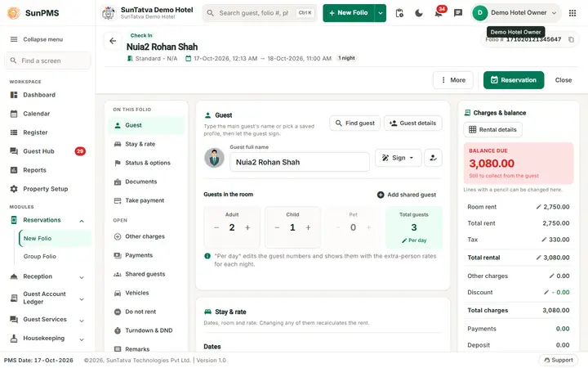The height and width of the screenshot is (368, 588).
Task: Select New Folio submenu item
Action: (55, 238)
